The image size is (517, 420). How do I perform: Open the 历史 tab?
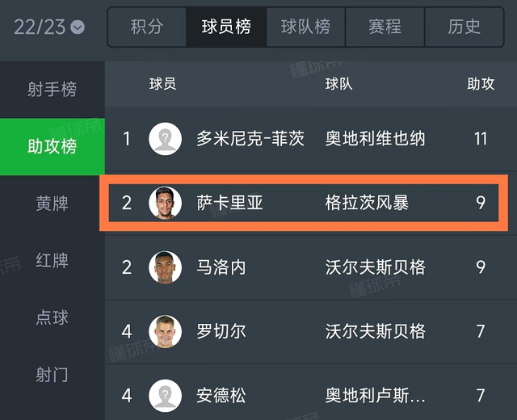click(x=464, y=27)
